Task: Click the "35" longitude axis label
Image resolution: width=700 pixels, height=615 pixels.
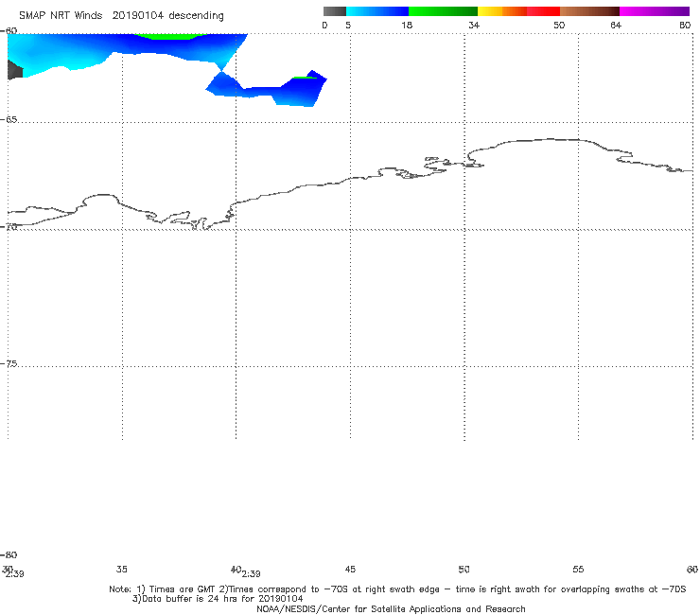Action: pos(122,569)
